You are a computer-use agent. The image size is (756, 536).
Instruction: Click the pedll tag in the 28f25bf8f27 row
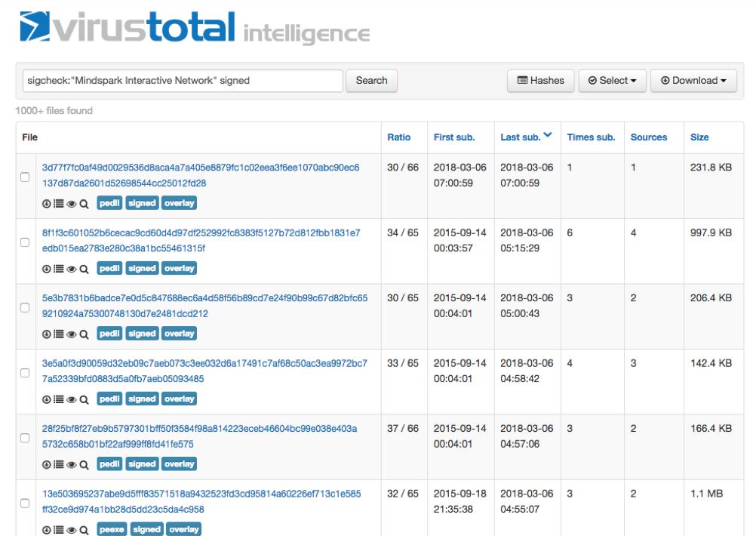109,464
